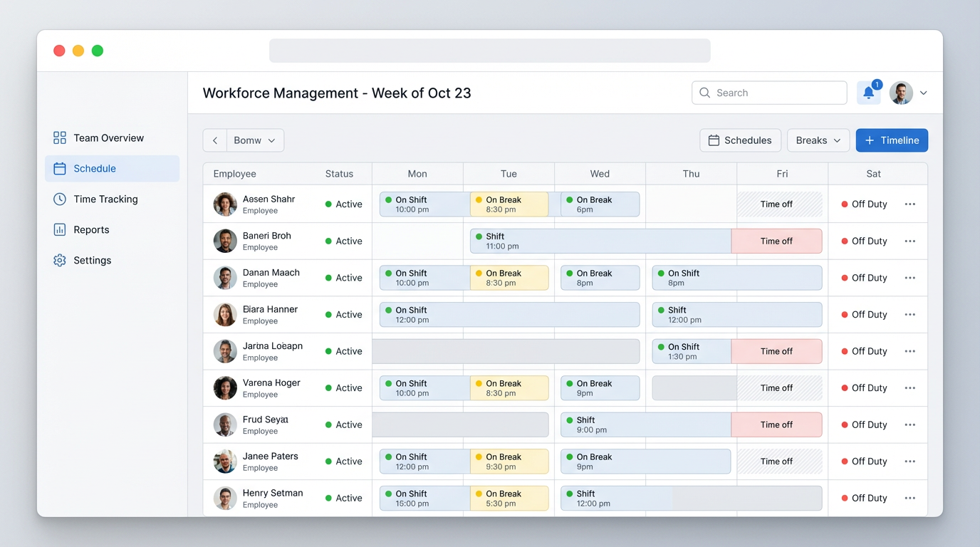Select Danan Maach's Thursday On Shift 8pm block

coord(737,278)
